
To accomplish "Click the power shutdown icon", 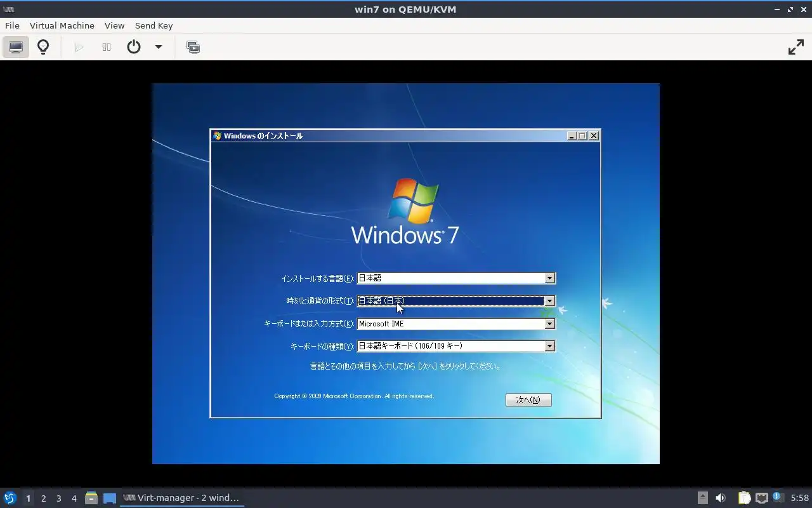I will click(x=134, y=47).
